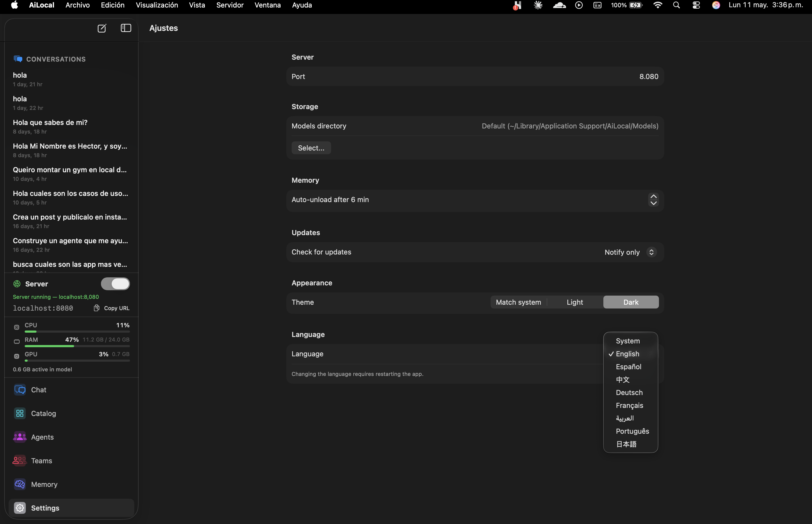
Task: Open conversation 'Hola Mi Nombre es Hector'
Action: tap(71, 150)
